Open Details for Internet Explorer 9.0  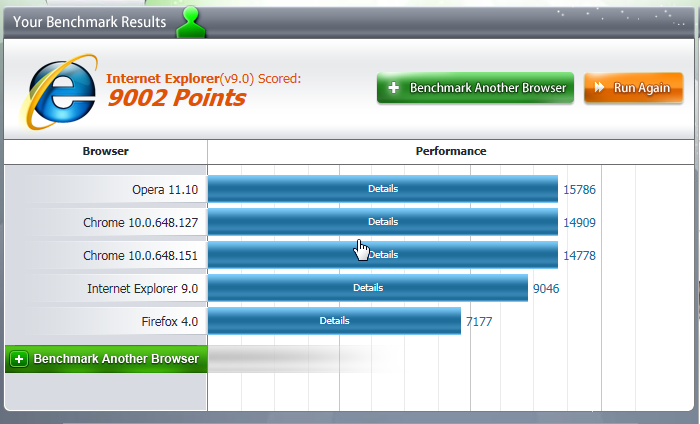click(368, 288)
